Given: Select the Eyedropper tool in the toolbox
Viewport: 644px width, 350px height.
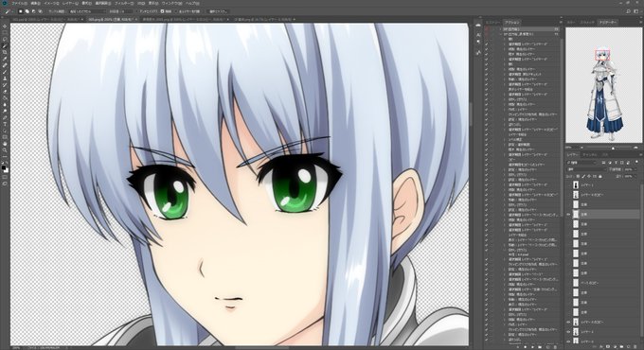Looking at the screenshot, I should pos(5,59).
